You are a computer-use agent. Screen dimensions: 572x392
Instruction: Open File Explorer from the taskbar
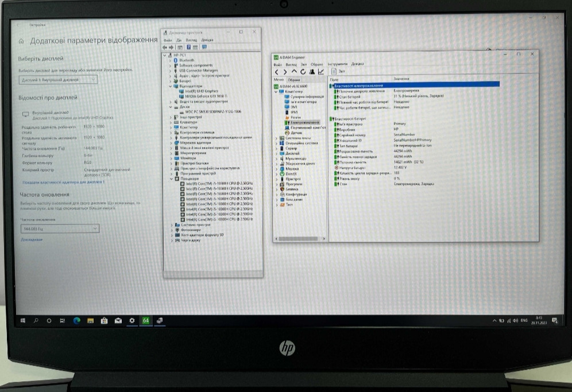[90, 321]
